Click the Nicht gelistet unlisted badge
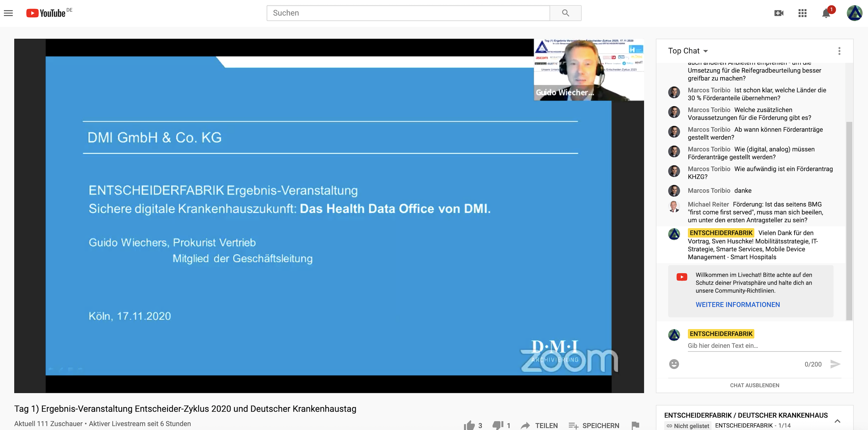This screenshot has height=430, width=868. click(x=688, y=426)
